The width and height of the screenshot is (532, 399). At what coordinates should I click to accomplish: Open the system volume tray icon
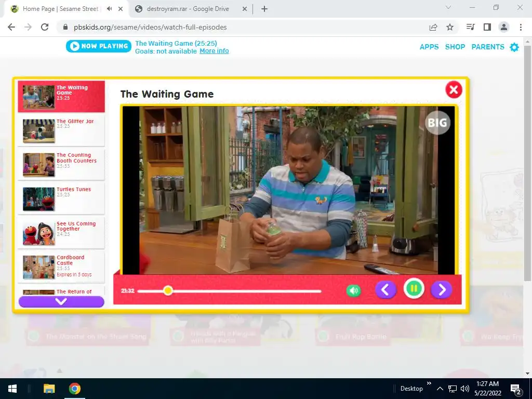(x=465, y=389)
